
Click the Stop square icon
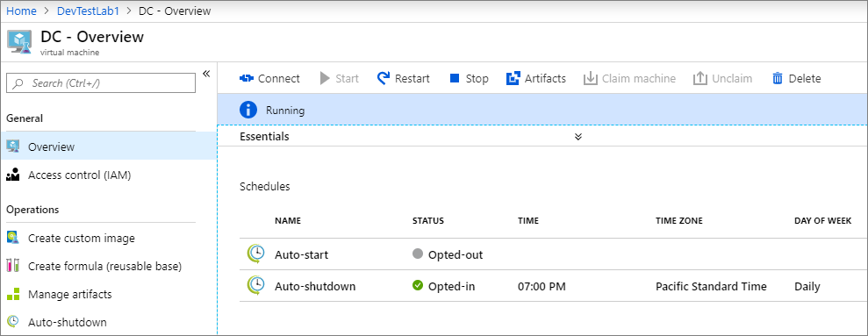pyautogui.click(x=455, y=79)
